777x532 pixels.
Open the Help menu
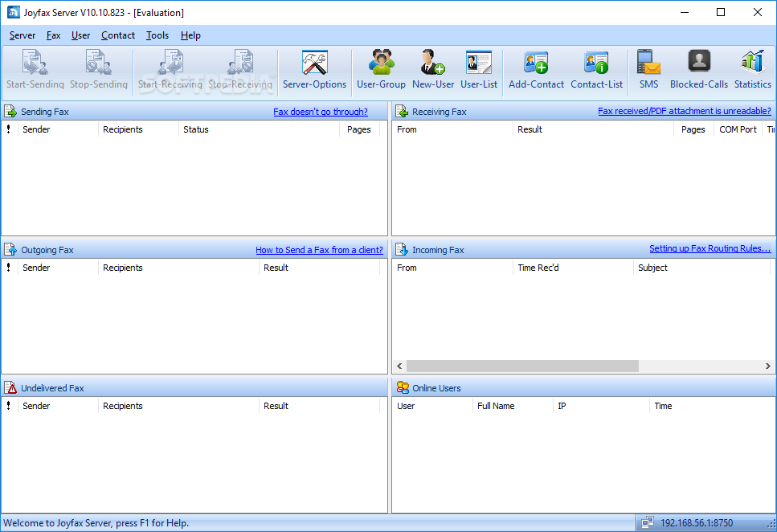coord(190,35)
